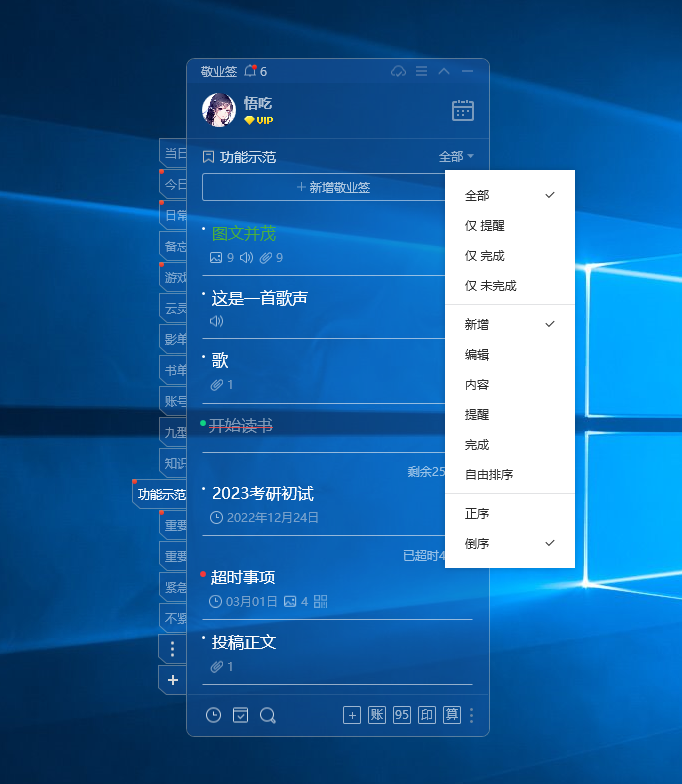Screen dimensions: 682x784
Task: Switch to the 账号 sidebar tab
Action: pos(174,402)
